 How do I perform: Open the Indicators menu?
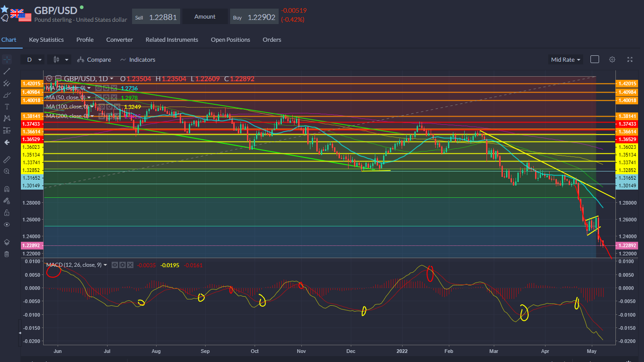point(138,59)
